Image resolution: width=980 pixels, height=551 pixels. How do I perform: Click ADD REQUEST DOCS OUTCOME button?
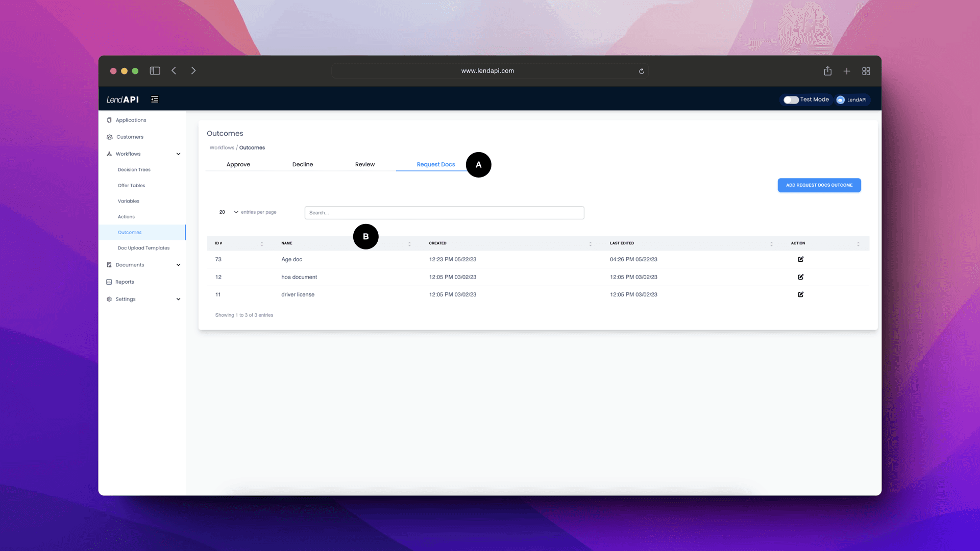pyautogui.click(x=819, y=184)
